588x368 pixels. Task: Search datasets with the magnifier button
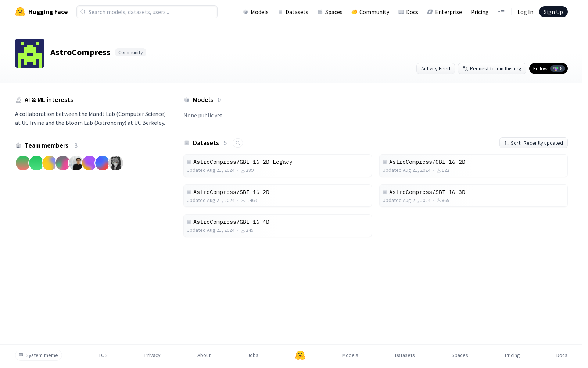click(x=238, y=143)
